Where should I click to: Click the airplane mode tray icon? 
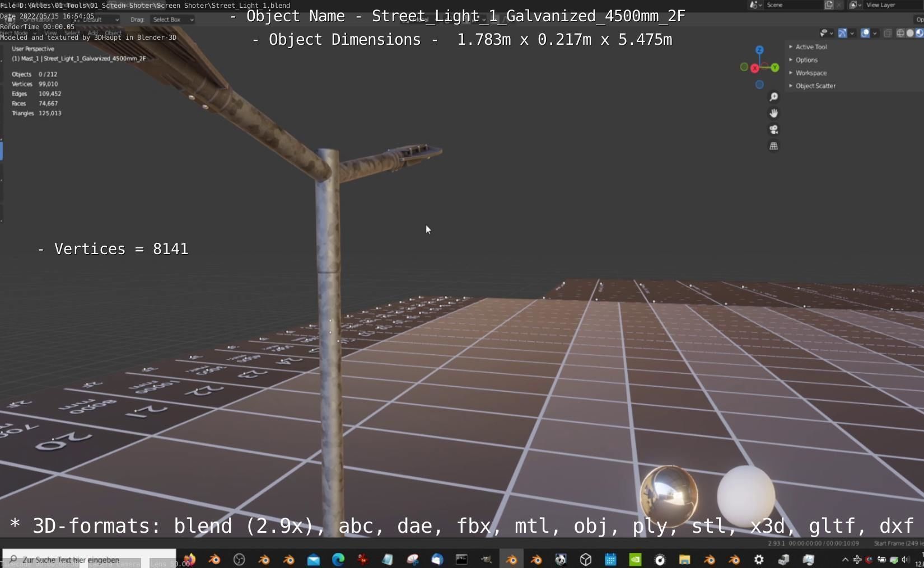point(857,559)
